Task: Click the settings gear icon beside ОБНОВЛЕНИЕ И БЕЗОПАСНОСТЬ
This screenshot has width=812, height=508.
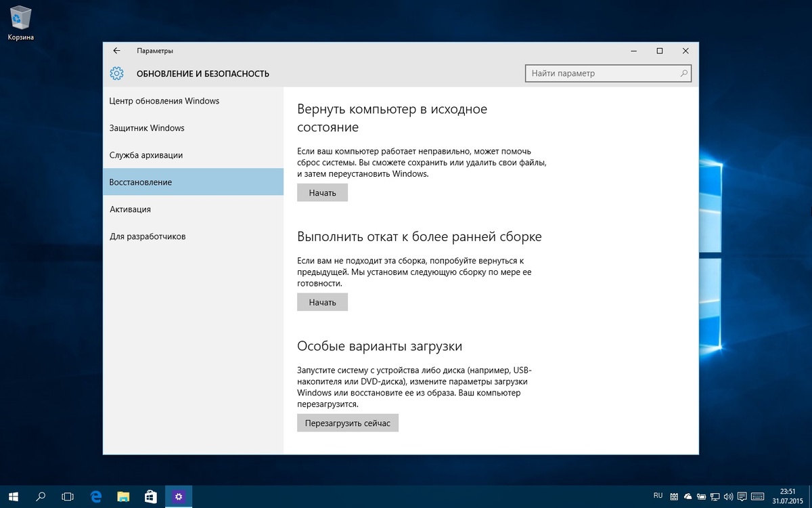Action: tap(116, 73)
